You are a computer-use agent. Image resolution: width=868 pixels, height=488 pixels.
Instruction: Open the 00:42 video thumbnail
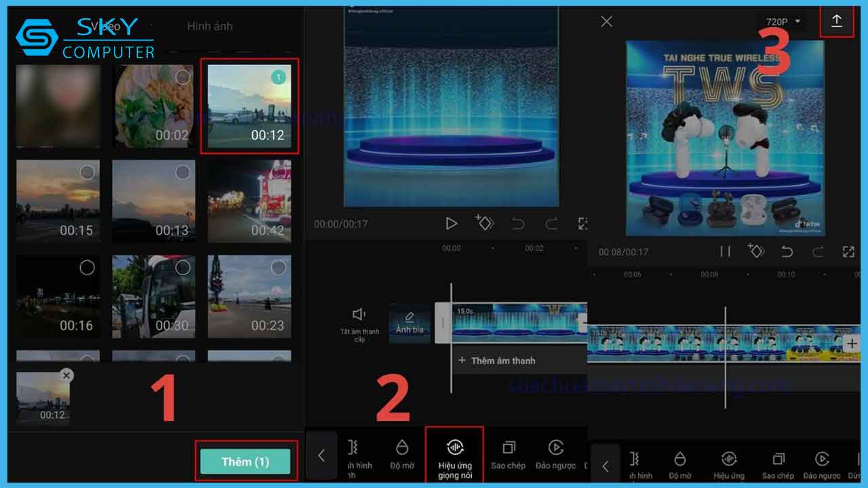(250, 201)
